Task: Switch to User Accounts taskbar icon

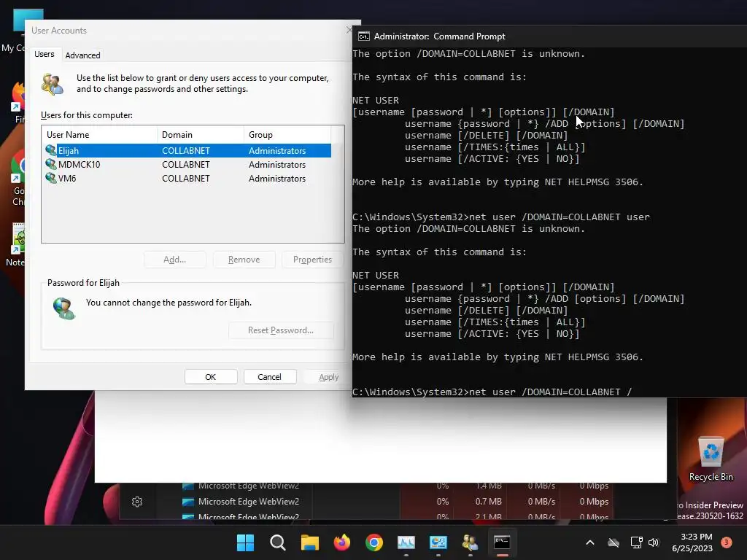Action: coord(471,542)
